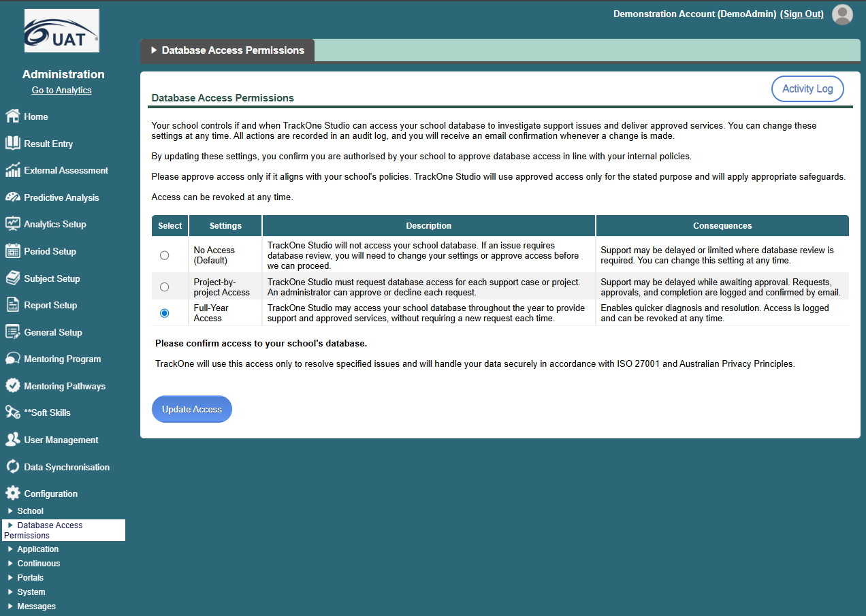The width and height of the screenshot is (866, 616).
Task: Click the Update Access button
Action: click(192, 409)
